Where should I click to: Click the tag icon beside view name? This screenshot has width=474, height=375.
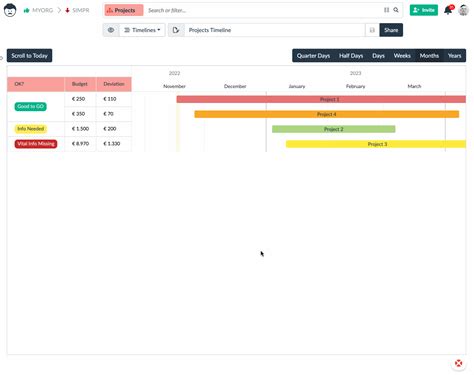176,30
